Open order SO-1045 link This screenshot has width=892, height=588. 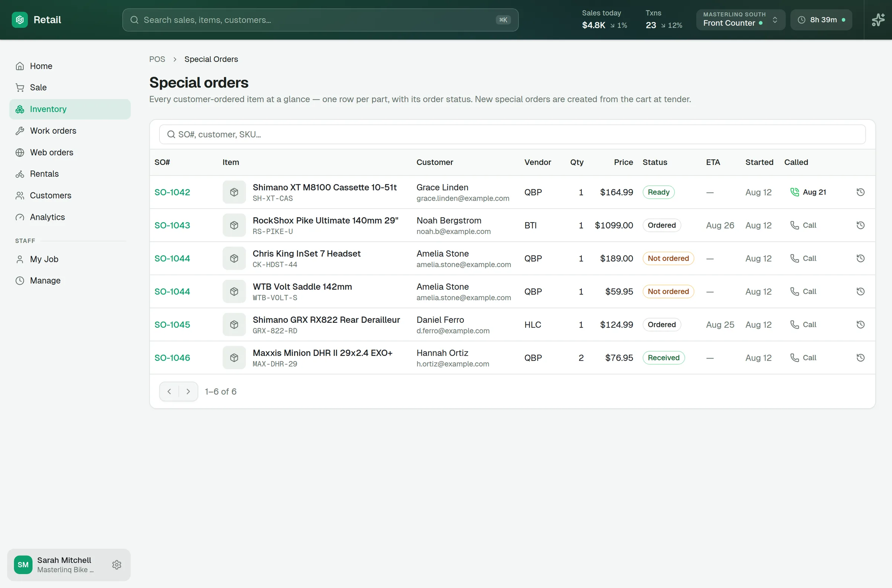(172, 324)
